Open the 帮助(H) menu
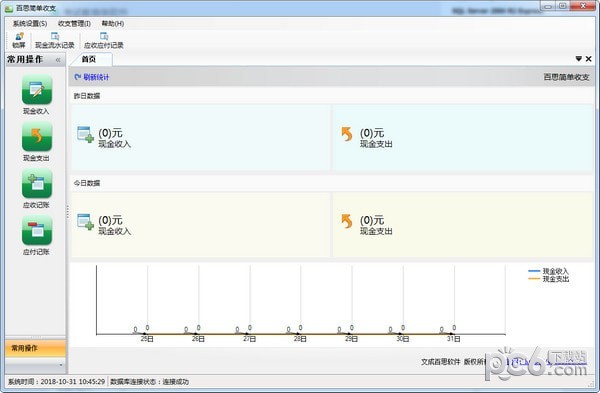Screen dimensions: 600x393 pyautogui.click(x=112, y=23)
